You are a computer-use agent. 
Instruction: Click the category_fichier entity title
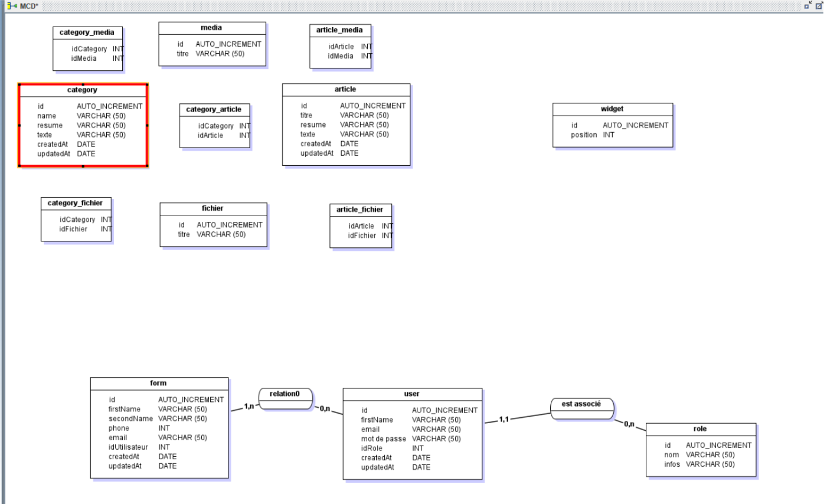[x=75, y=203]
